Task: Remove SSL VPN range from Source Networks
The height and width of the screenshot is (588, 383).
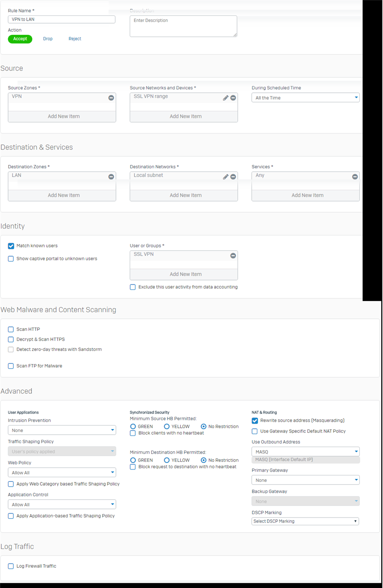Action: tap(233, 98)
